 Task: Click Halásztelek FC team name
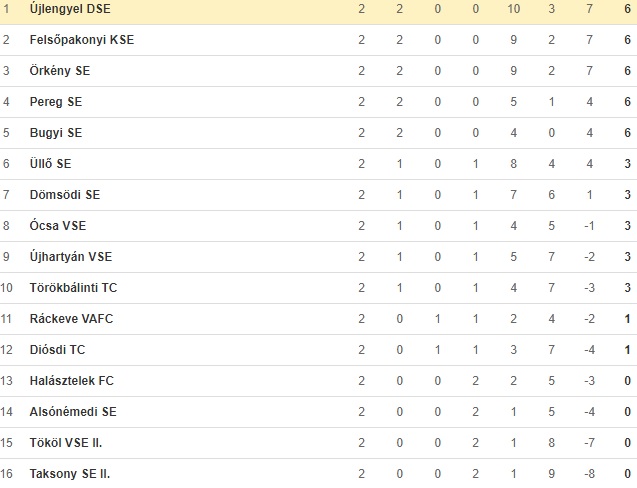pyautogui.click(x=72, y=381)
